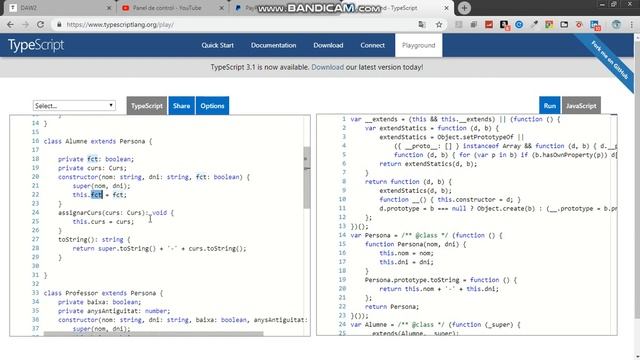640x360 pixels.
Task: Click the Fork me on GitHub ribbon
Action: pos(610,60)
